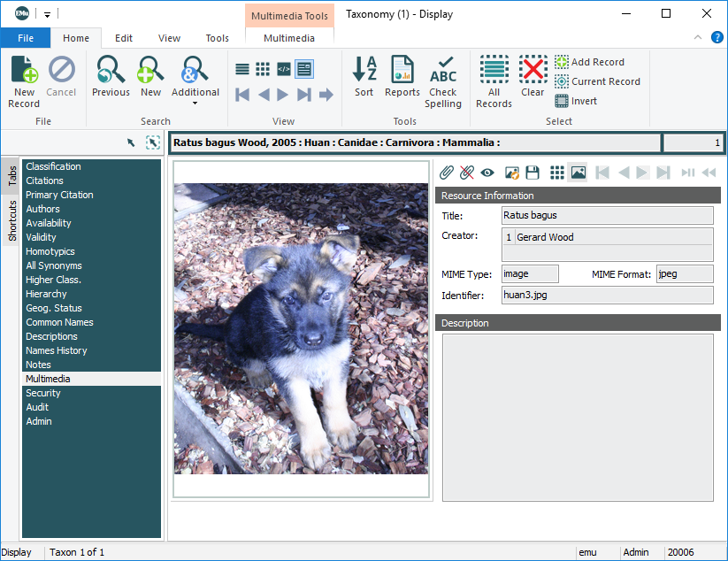The width and height of the screenshot is (728, 561).
Task: Switch to single image view in multimedia toolbar
Action: (x=578, y=173)
